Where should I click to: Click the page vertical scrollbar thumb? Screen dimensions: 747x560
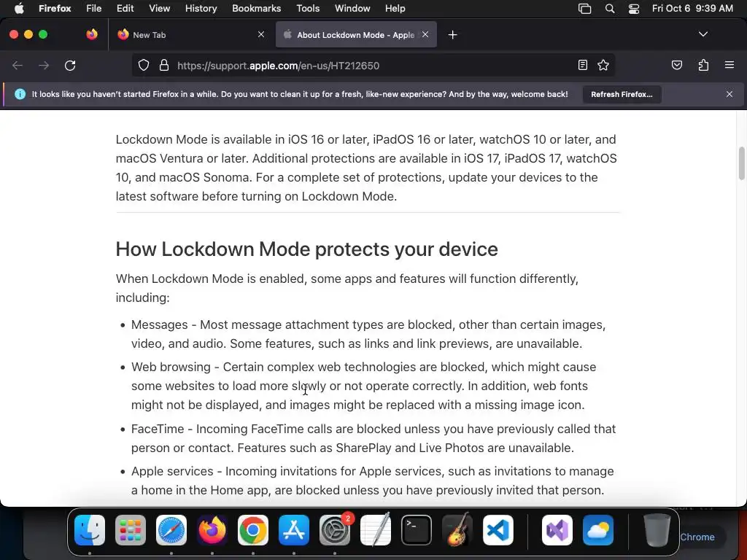pos(741,163)
